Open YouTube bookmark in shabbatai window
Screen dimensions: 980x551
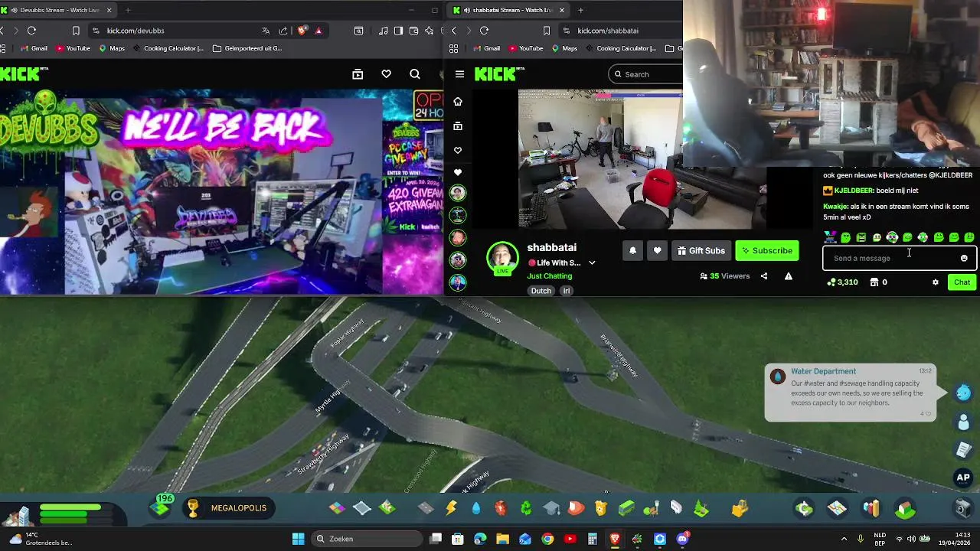[x=525, y=48]
